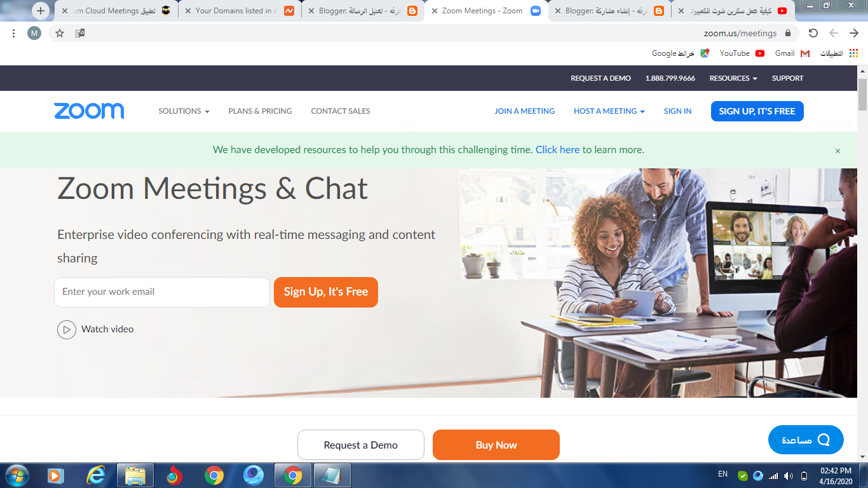The height and width of the screenshot is (488, 868).
Task: Expand the Resources dropdown
Action: pos(733,78)
